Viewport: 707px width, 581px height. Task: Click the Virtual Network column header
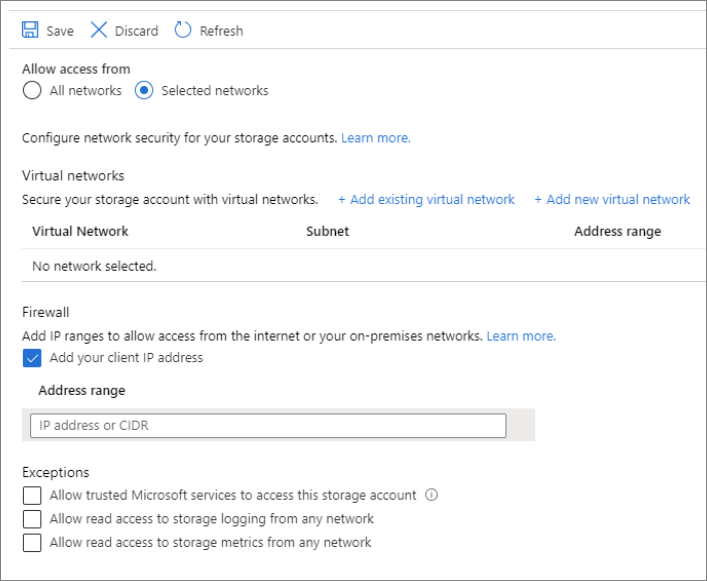click(80, 231)
